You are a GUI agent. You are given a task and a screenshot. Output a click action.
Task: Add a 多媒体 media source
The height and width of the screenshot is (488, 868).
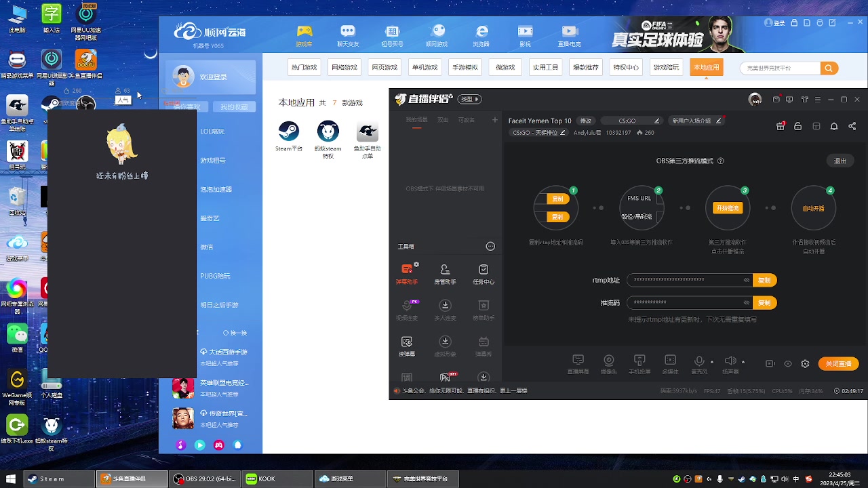point(670,364)
